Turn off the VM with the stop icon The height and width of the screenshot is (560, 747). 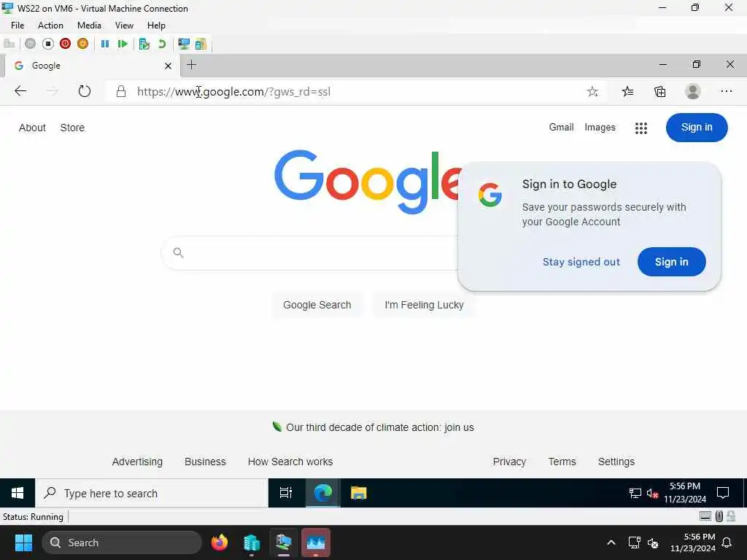[47, 44]
